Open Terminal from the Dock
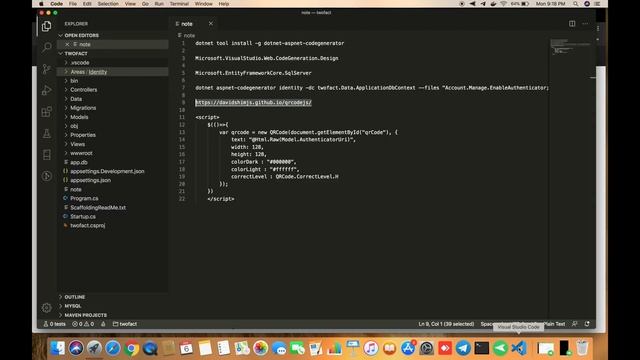Image resolution: width=640 pixels, height=360 pixels. tap(482, 348)
